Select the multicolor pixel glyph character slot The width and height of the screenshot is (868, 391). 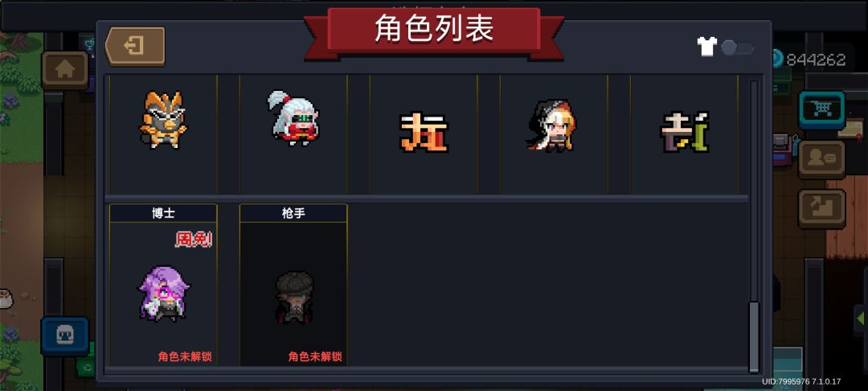click(x=684, y=133)
